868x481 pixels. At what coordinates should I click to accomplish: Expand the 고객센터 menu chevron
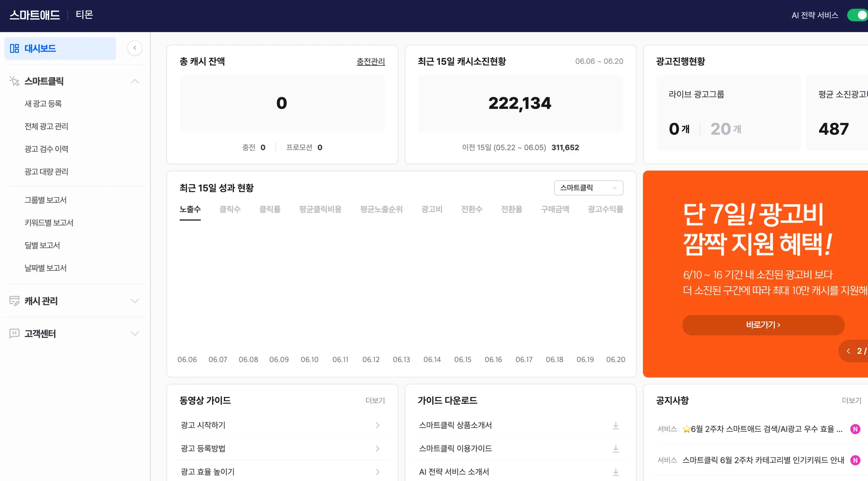tap(135, 334)
